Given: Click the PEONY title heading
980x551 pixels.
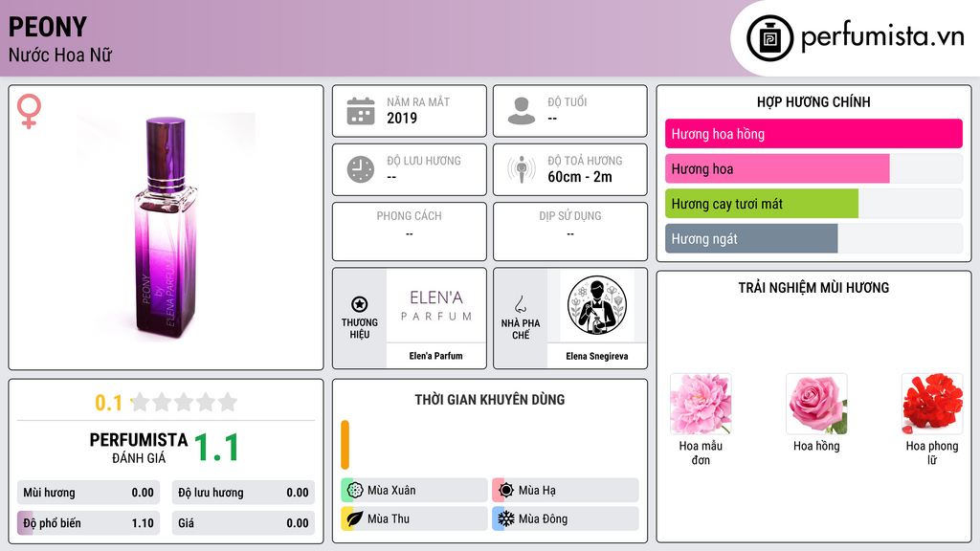Looking at the screenshot, I should click(48, 27).
